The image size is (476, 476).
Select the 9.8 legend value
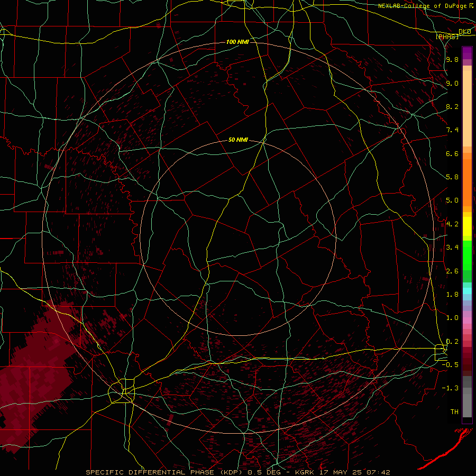point(452,59)
